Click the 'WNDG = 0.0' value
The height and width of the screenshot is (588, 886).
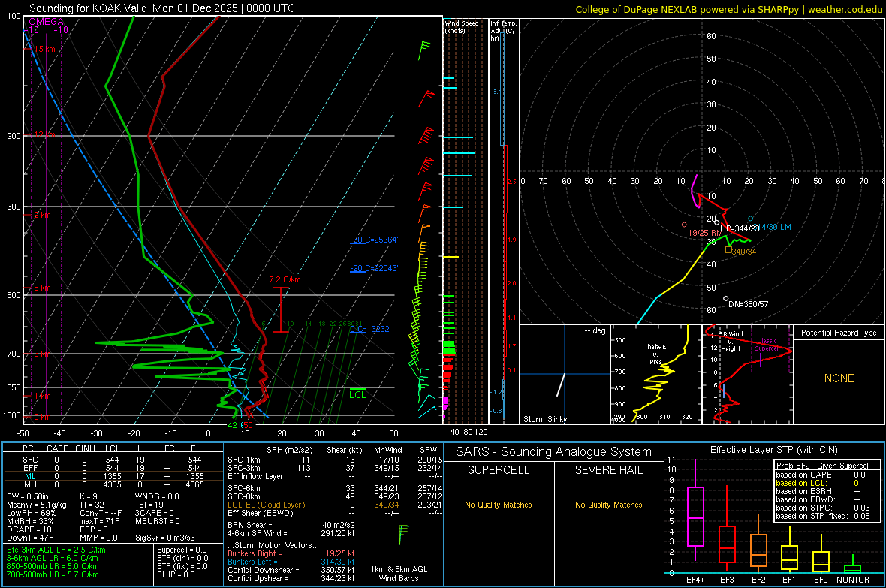[157, 497]
